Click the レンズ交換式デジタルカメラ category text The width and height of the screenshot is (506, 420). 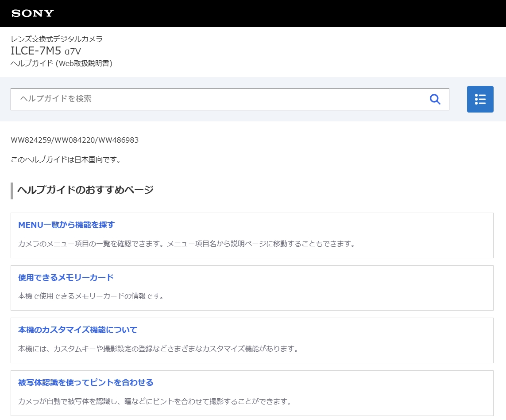tap(57, 39)
